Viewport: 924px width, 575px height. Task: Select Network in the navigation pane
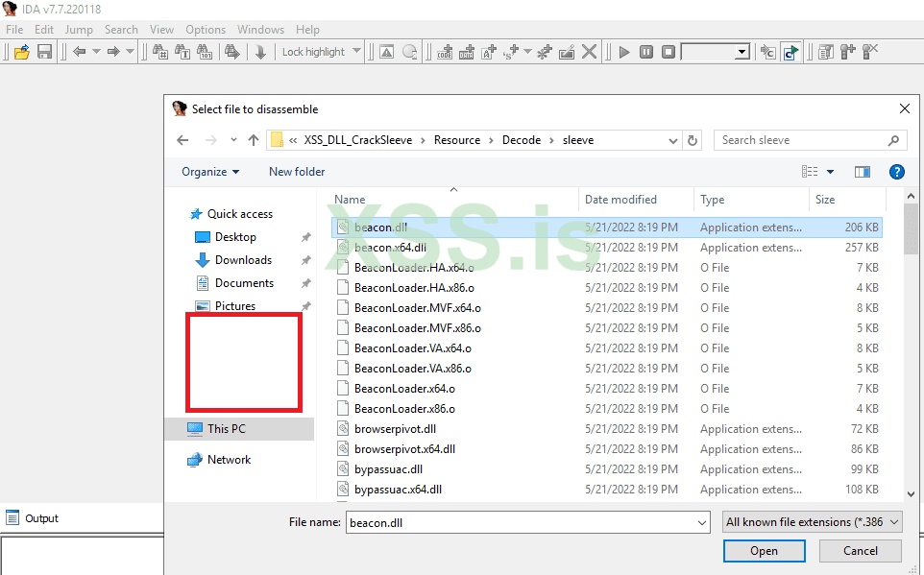(229, 460)
